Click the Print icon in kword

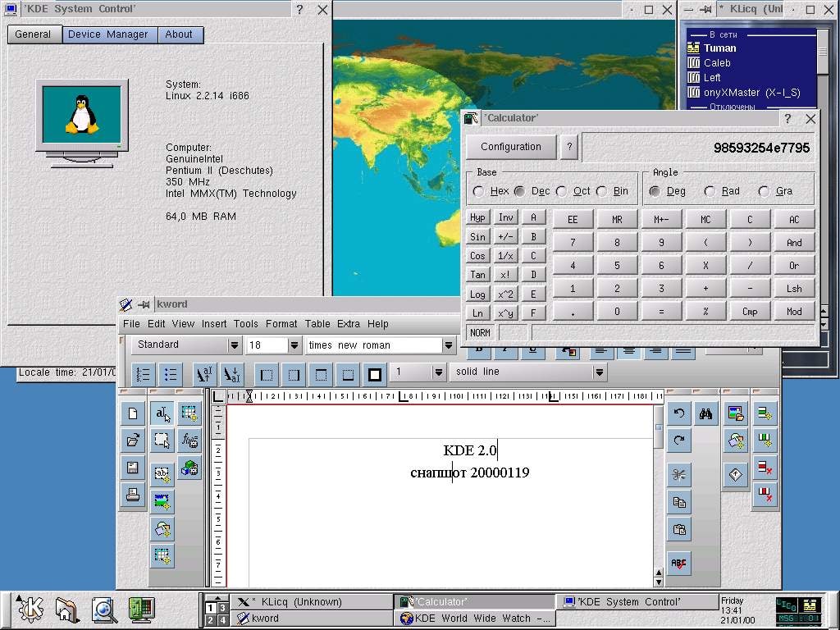click(x=132, y=495)
